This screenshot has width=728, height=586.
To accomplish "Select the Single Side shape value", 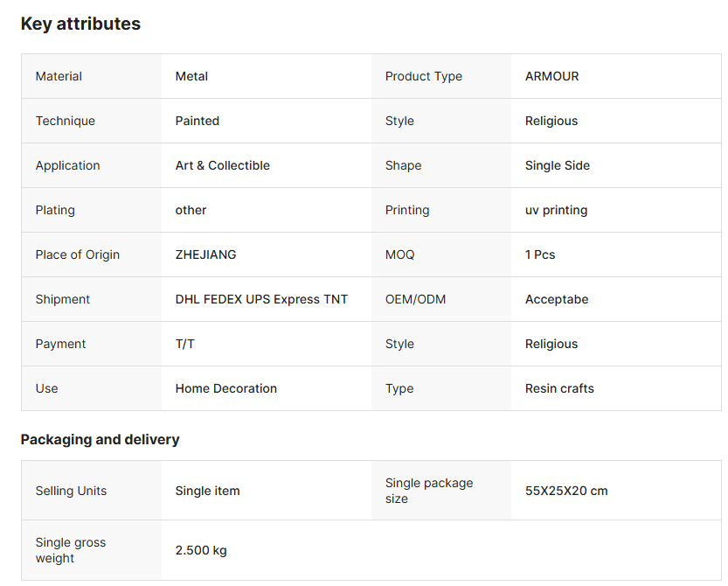I will tap(557, 165).
